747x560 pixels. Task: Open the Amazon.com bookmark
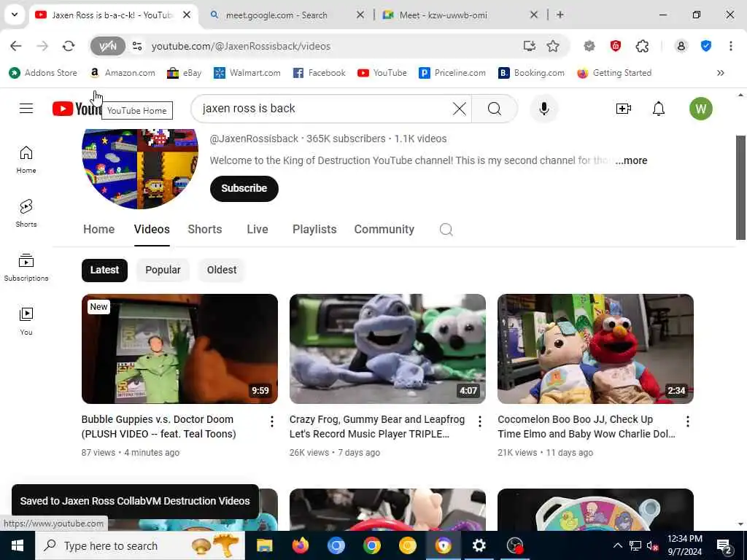(123, 73)
